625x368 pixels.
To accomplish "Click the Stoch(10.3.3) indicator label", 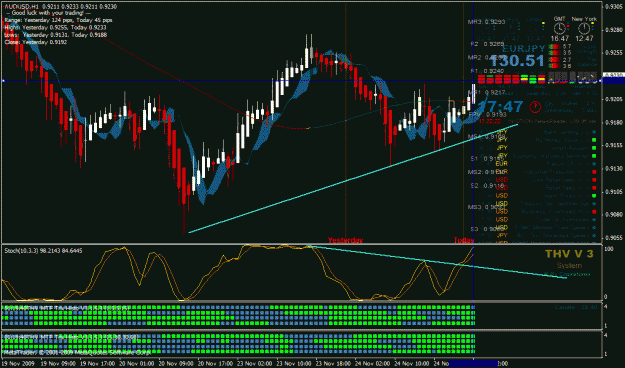I will (x=43, y=251).
